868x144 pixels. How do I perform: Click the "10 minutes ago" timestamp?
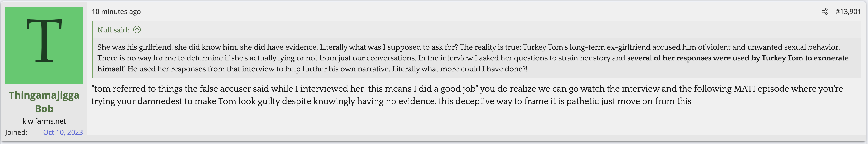(116, 12)
